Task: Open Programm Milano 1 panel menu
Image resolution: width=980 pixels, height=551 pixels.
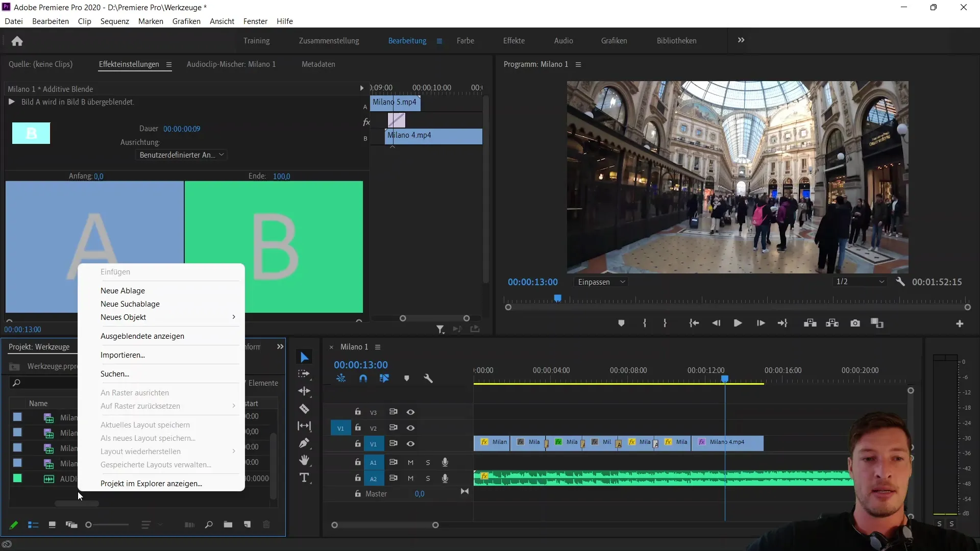Action: [578, 64]
